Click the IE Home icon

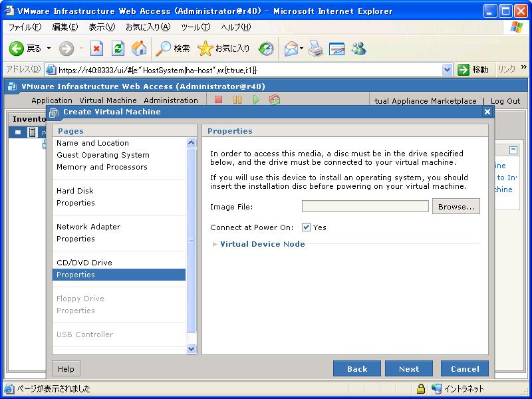click(x=139, y=49)
